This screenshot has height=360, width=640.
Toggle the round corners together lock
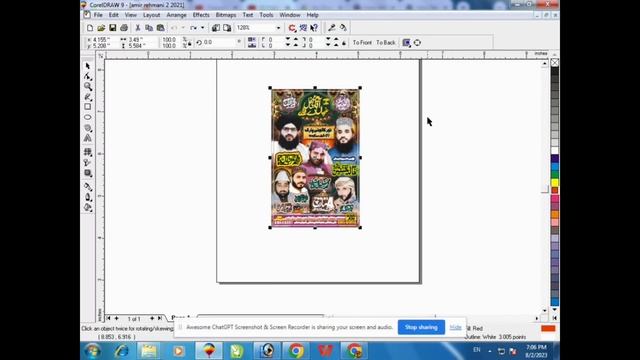click(344, 42)
